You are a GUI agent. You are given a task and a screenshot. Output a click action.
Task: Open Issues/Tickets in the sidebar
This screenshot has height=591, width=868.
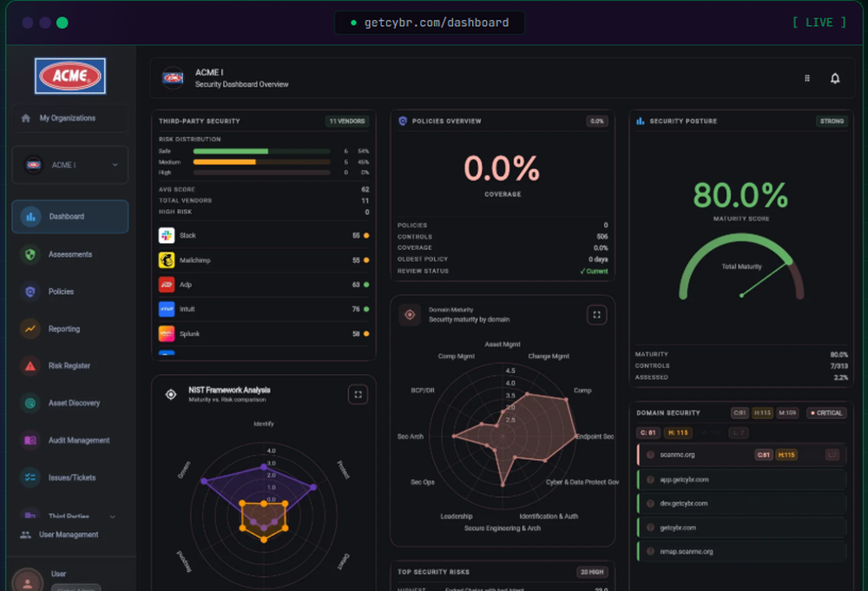pyautogui.click(x=69, y=477)
